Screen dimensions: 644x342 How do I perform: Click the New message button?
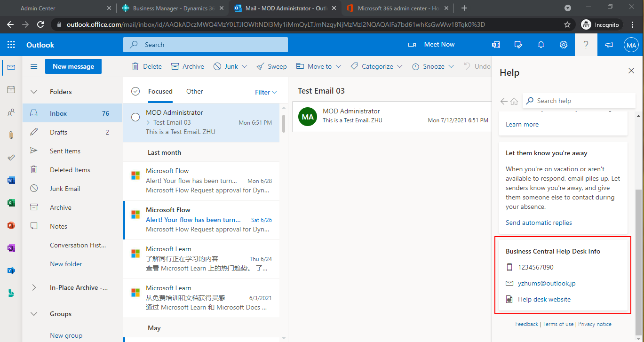[73, 66]
